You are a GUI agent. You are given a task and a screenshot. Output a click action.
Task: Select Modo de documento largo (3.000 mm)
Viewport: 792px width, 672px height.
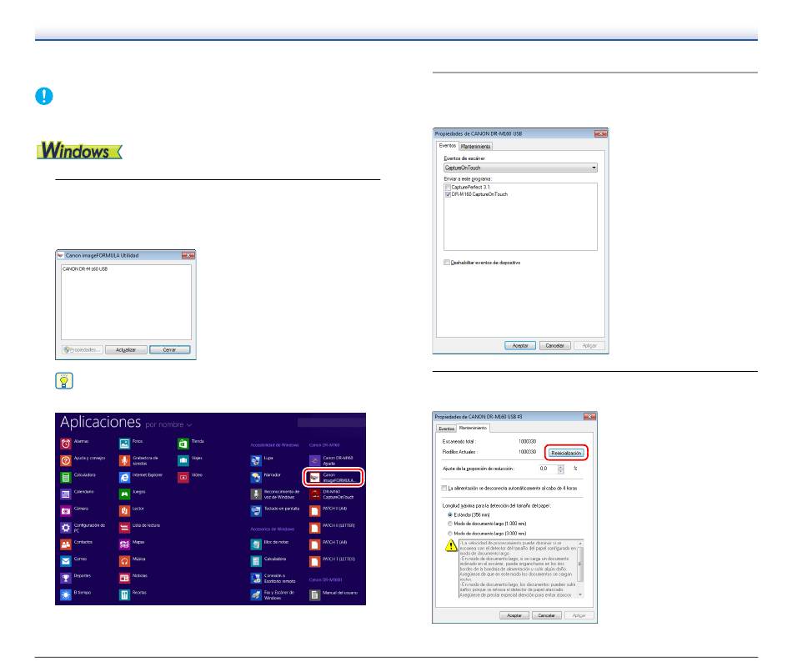[x=449, y=533]
